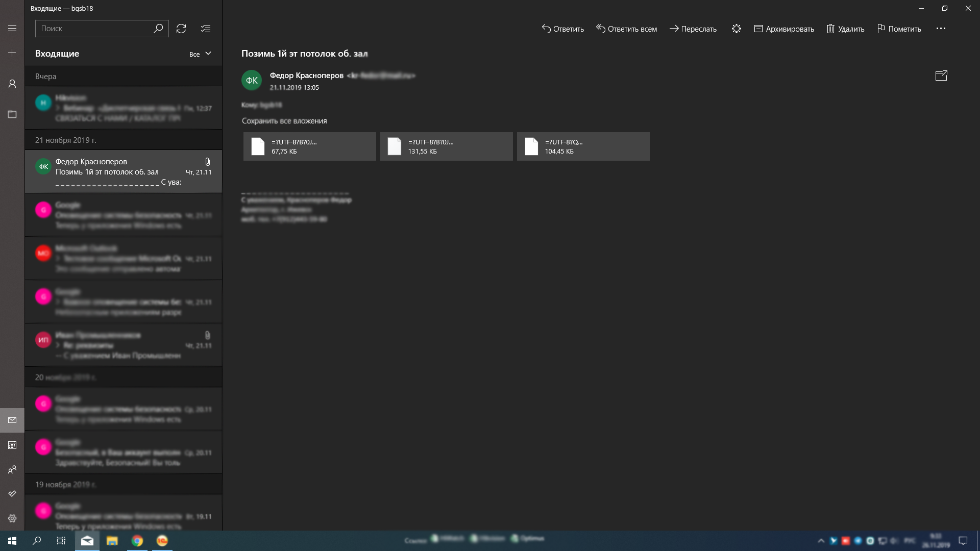Open the message dated Пн, 12:37

point(124,108)
